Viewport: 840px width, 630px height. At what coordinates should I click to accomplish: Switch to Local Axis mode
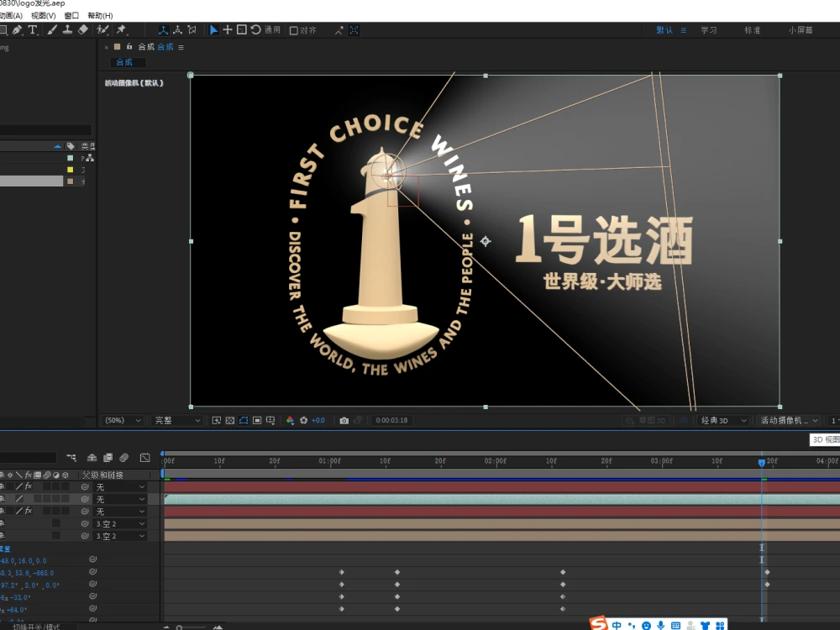pyautogui.click(x=164, y=30)
